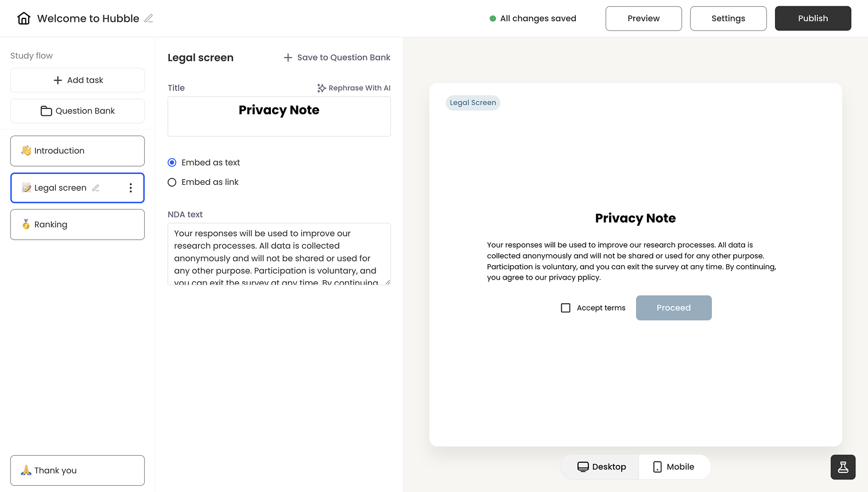Go to home via house icon

24,18
